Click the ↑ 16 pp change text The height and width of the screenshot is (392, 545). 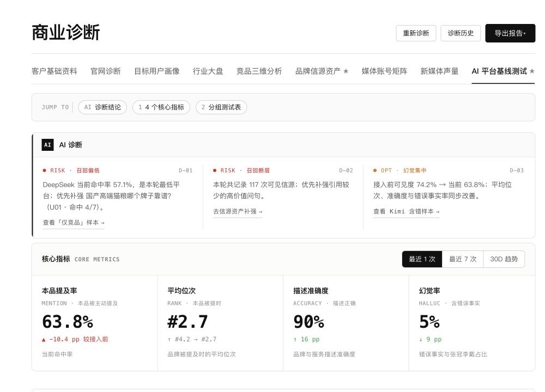click(x=306, y=339)
